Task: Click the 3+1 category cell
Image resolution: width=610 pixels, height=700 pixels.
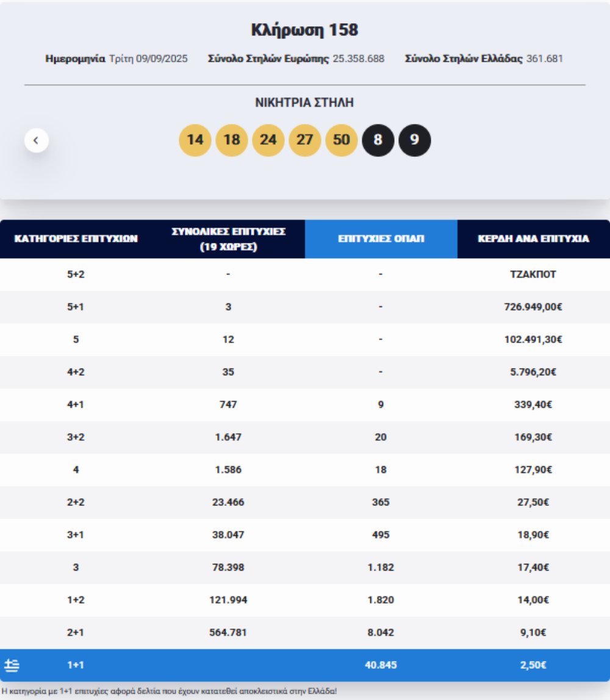Action: click(76, 535)
